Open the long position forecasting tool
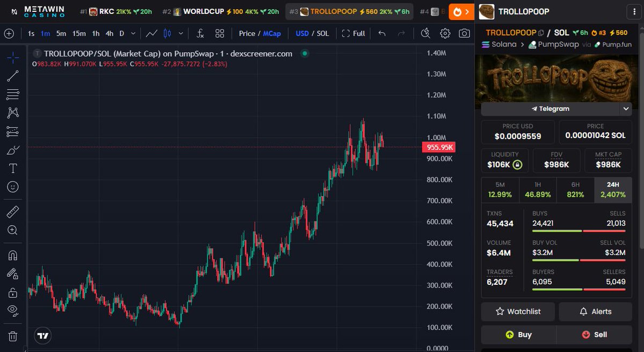This screenshot has width=644, height=352. coord(13,132)
